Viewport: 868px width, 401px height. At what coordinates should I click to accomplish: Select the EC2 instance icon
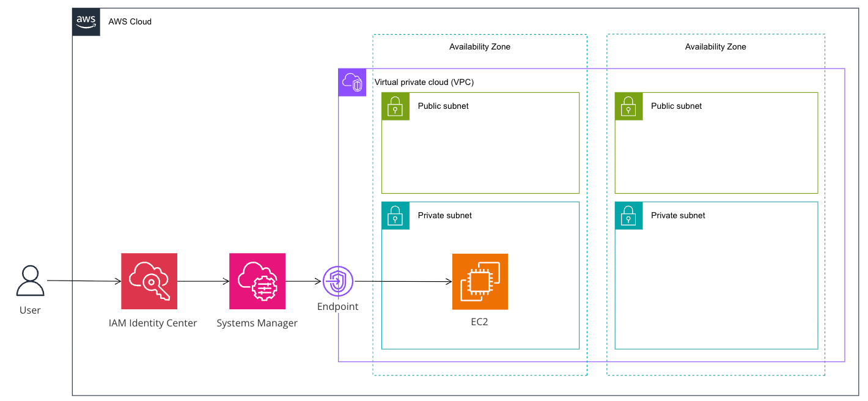[x=480, y=282]
